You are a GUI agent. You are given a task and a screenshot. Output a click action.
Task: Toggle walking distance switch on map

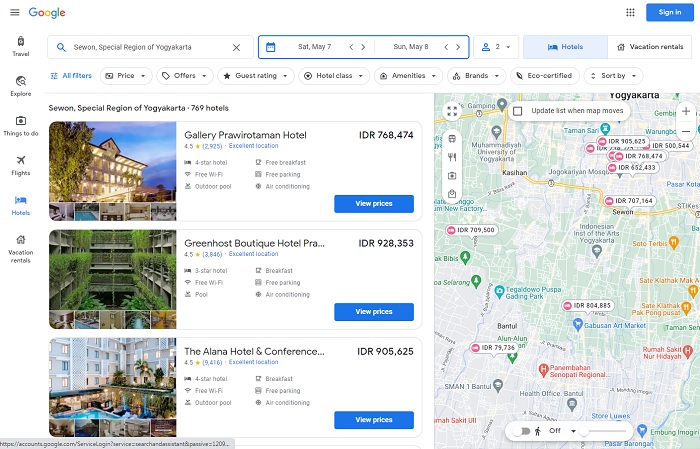521,431
